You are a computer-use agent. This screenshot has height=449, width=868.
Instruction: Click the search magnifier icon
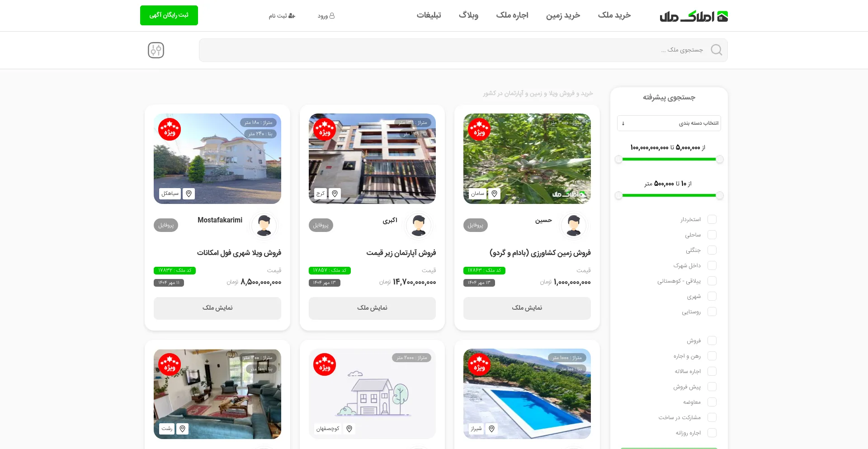coord(716,50)
